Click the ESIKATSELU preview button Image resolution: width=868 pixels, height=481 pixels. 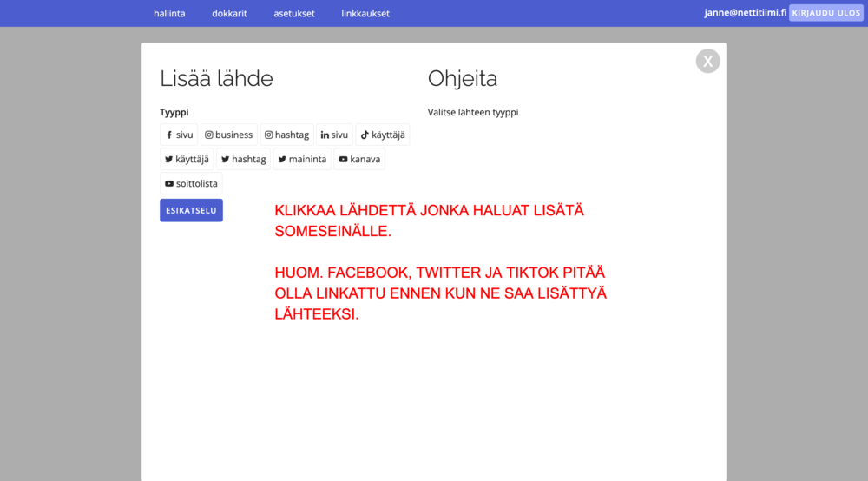point(192,210)
